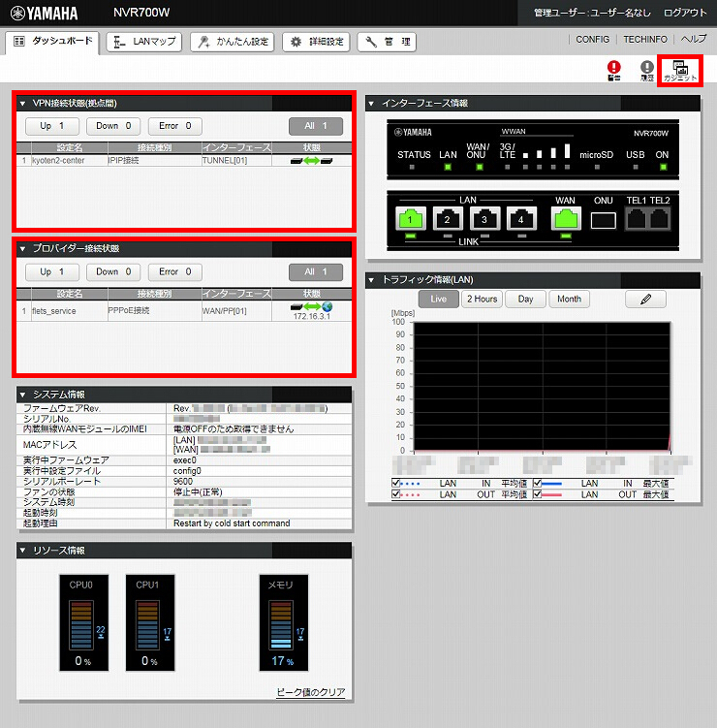Screen dimensions: 717x728
Task: Open the TECHINFO link
Action: (x=645, y=40)
